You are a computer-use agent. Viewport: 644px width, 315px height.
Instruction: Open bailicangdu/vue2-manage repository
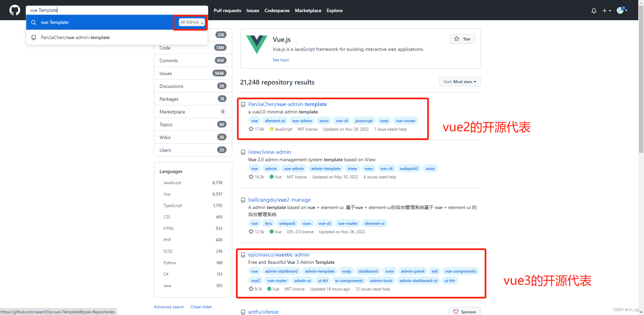pos(279,200)
